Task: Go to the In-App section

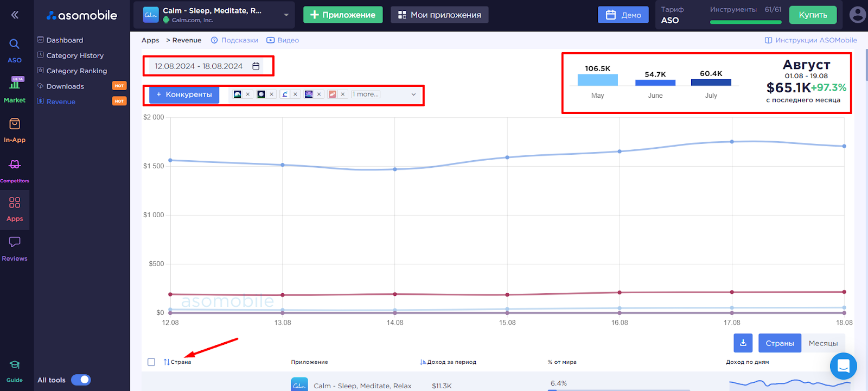Action: 15,131
